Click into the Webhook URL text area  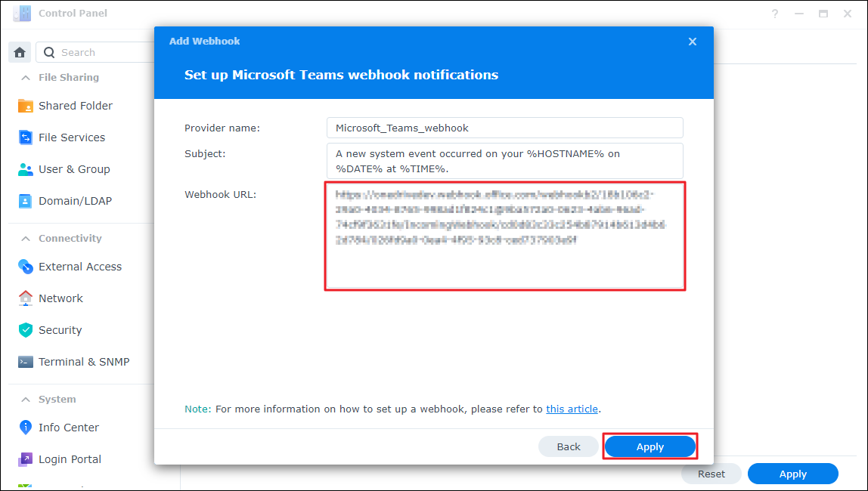click(x=504, y=236)
